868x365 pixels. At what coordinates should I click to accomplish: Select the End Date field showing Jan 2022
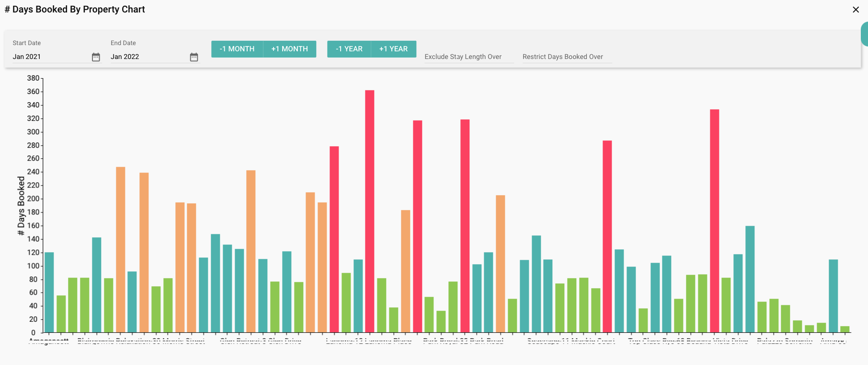pos(148,57)
